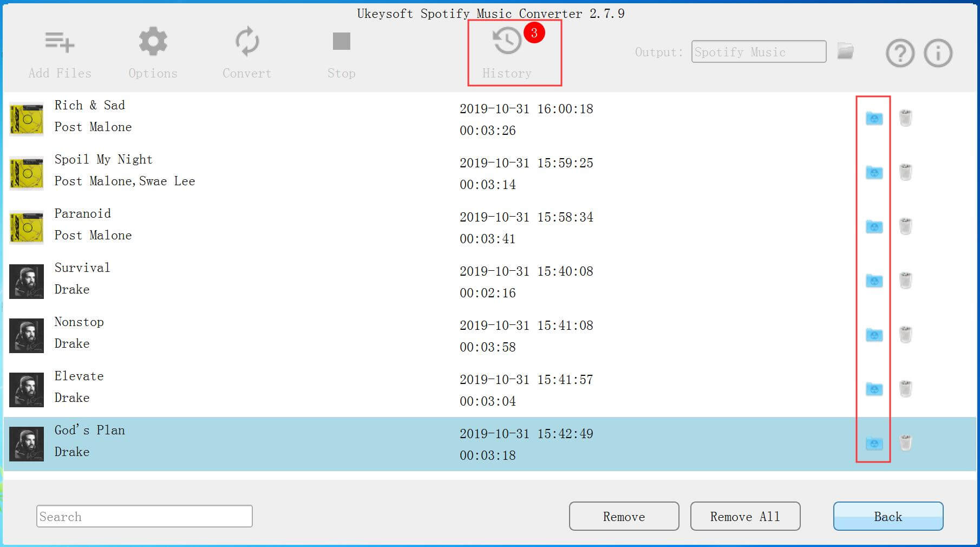Open the output folder for Elevate
The height and width of the screenshot is (547, 980).
[x=874, y=389]
